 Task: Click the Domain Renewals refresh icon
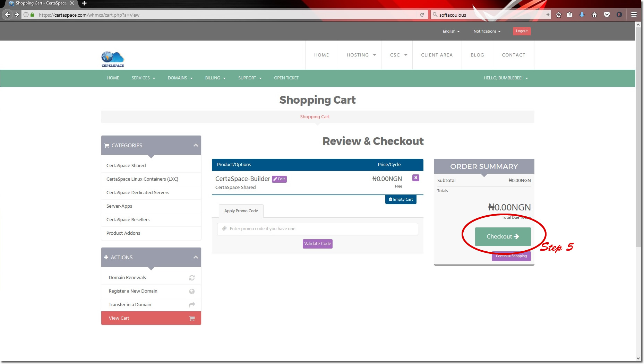192,278
